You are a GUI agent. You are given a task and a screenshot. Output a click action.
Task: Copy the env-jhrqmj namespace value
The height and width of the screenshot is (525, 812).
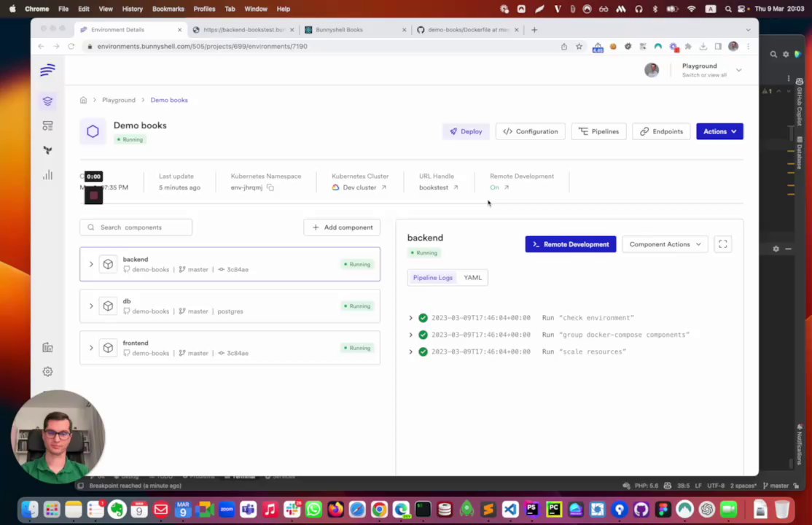tap(270, 187)
